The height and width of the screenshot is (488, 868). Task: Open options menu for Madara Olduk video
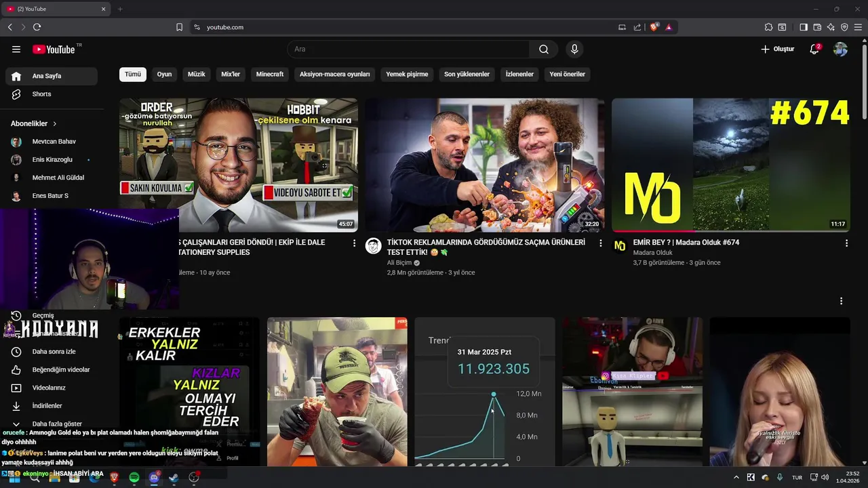[x=846, y=243]
